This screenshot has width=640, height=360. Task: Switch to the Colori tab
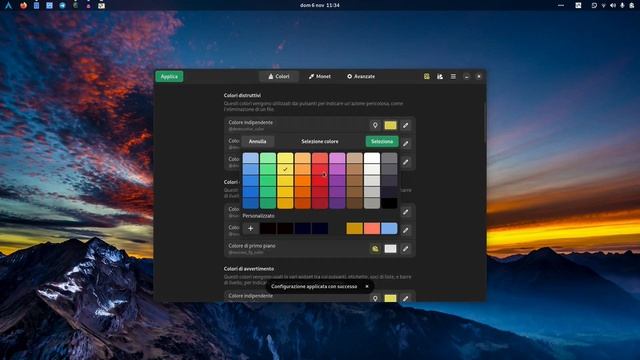point(279,76)
